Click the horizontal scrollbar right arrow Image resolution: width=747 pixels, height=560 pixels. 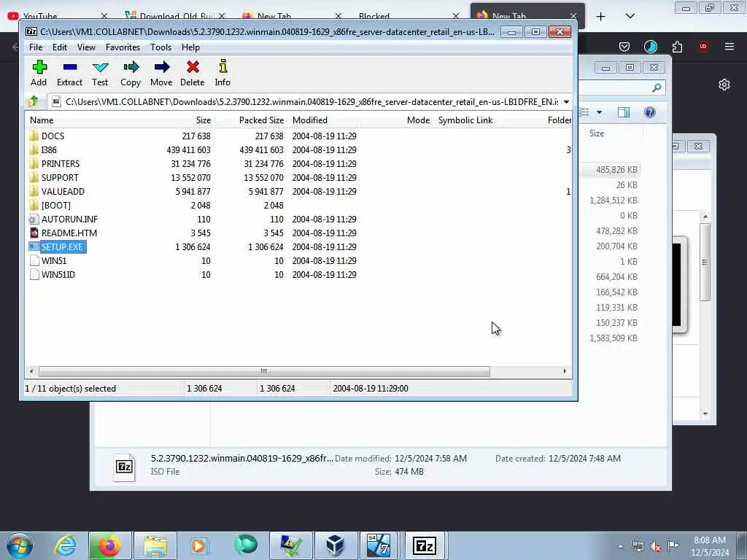(565, 371)
